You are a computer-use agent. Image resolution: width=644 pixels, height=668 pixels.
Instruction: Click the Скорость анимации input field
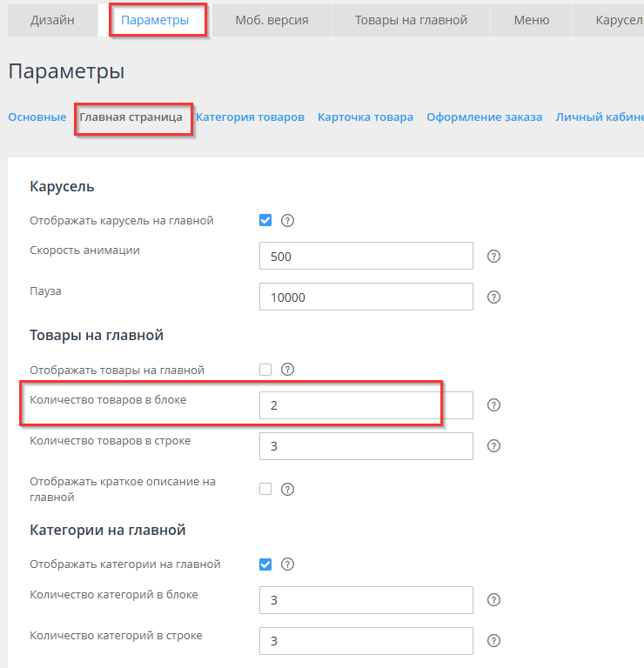[366, 256]
